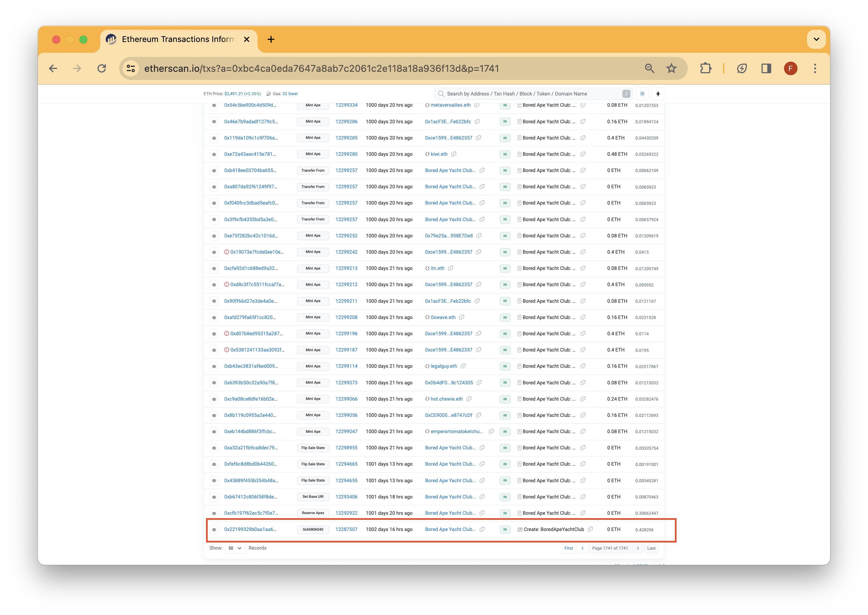Go to the First page
868x615 pixels.
coord(568,548)
